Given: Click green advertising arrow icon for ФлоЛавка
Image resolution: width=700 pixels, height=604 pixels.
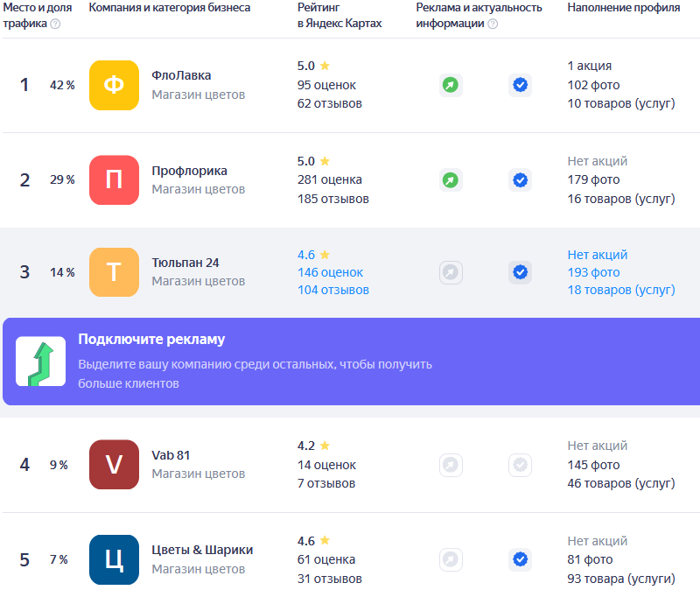Looking at the screenshot, I should tap(451, 85).
